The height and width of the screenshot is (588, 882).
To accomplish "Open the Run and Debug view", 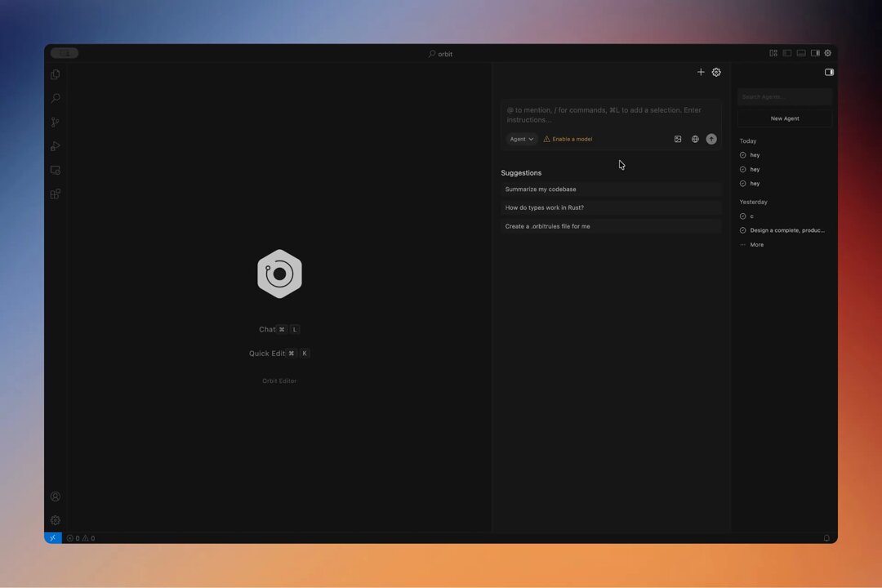I will (56, 146).
